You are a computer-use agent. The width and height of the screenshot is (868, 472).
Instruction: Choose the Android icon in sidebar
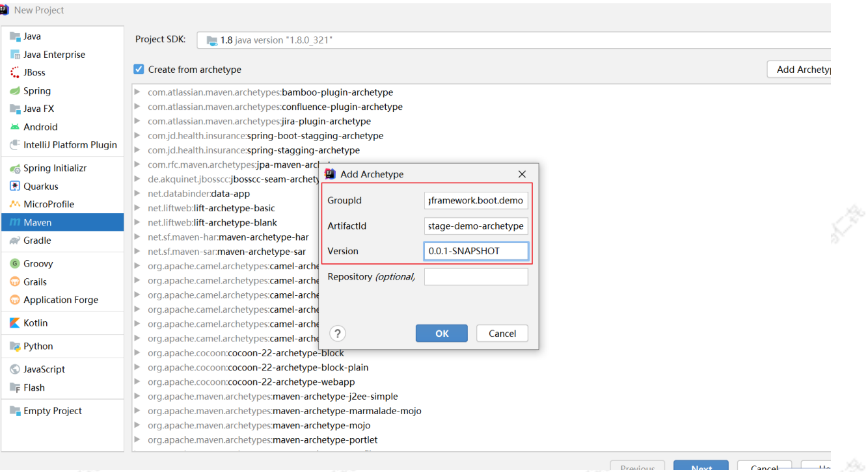click(14, 127)
